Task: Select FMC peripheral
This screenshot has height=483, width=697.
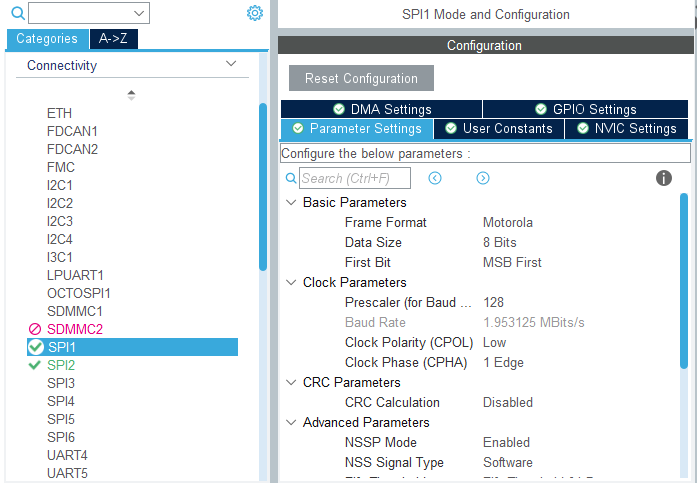Action: [x=61, y=168]
